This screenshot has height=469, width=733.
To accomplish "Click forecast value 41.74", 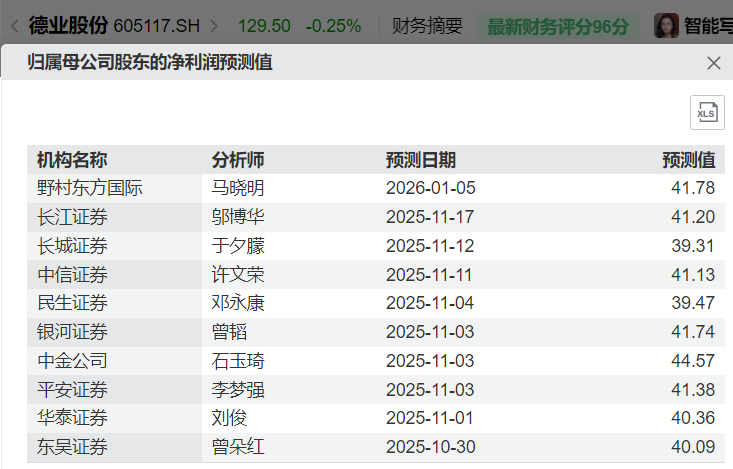I will pyautogui.click(x=693, y=332).
